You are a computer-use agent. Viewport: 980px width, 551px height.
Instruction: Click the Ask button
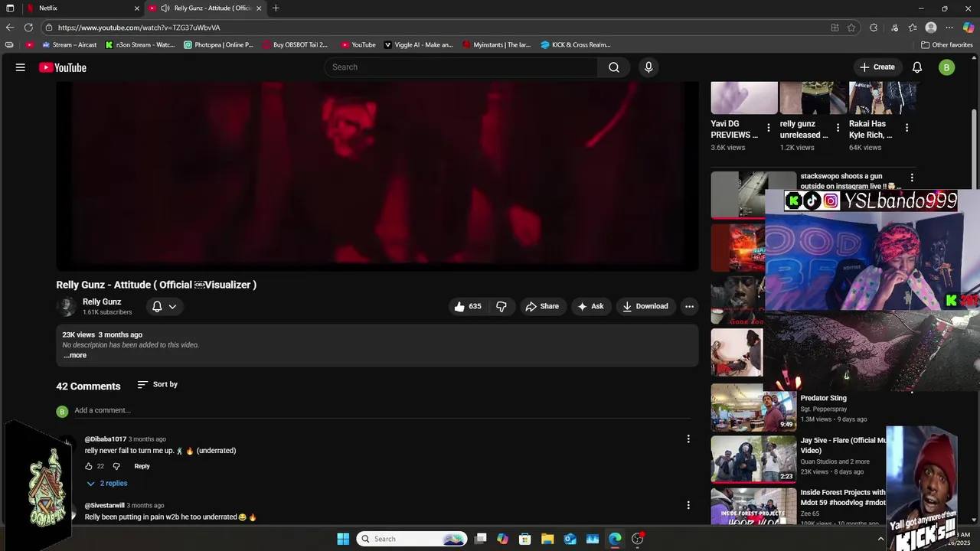[591, 306]
